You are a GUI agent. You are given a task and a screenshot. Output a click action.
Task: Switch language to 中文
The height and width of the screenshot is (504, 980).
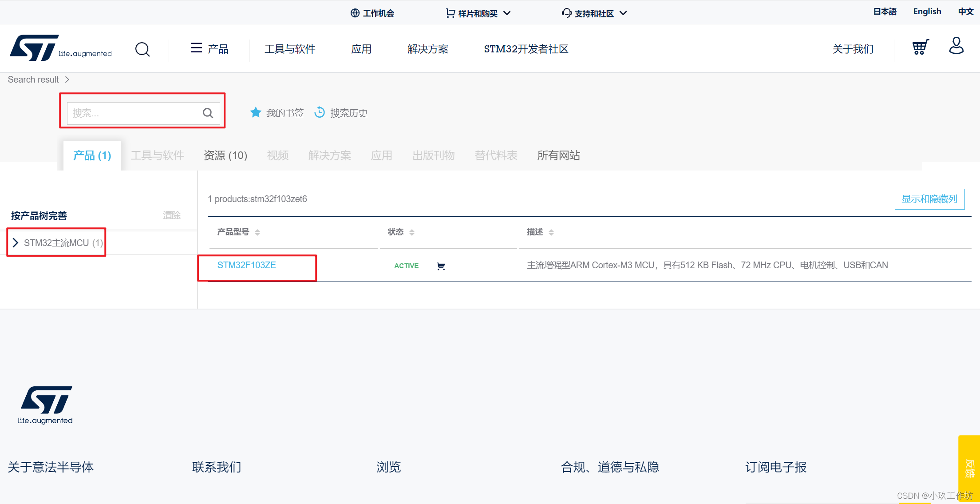(965, 12)
